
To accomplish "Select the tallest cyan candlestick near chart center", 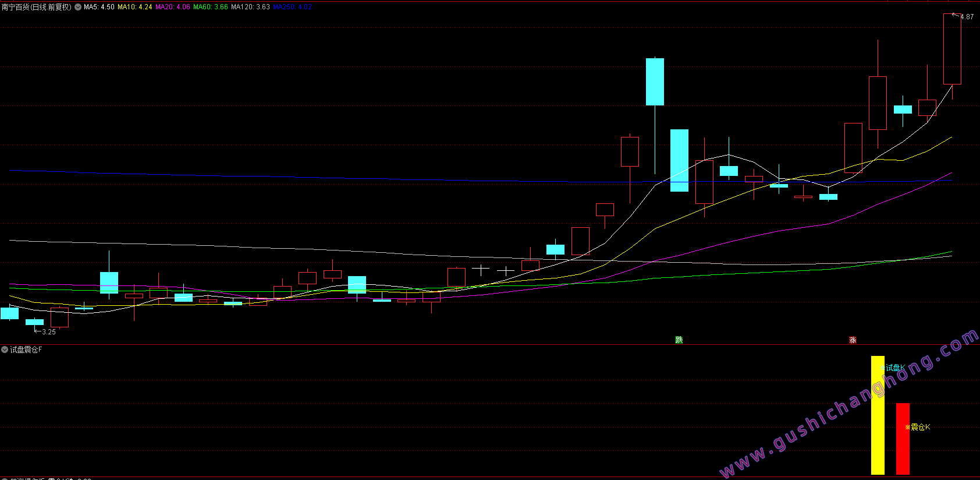I will click(x=655, y=82).
